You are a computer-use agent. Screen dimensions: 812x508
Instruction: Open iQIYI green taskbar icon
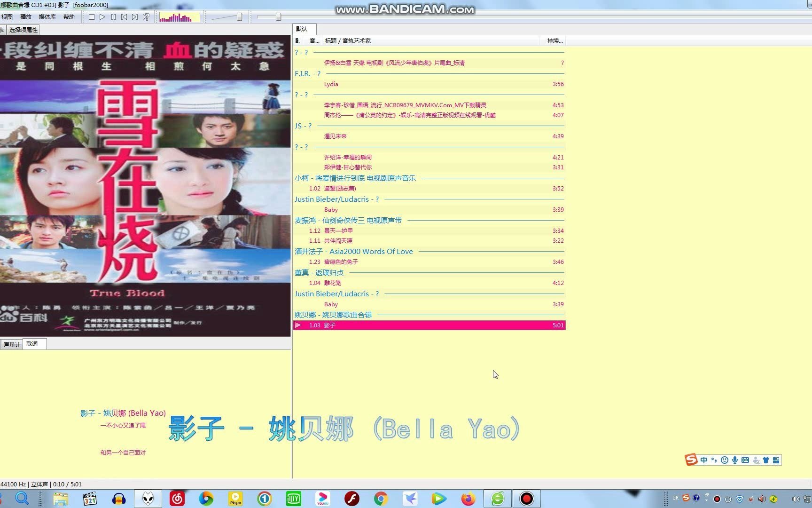(294, 499)
